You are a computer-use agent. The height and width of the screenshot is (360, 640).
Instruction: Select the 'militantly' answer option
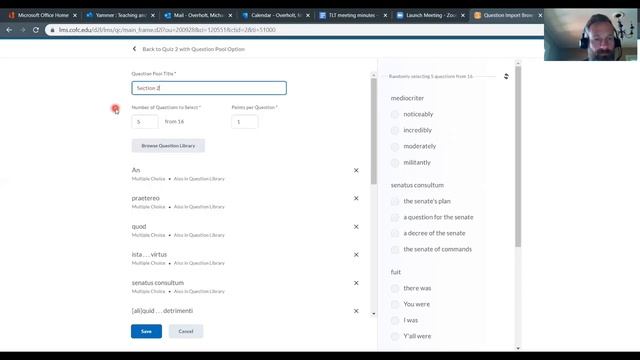[x=395, y=162]
